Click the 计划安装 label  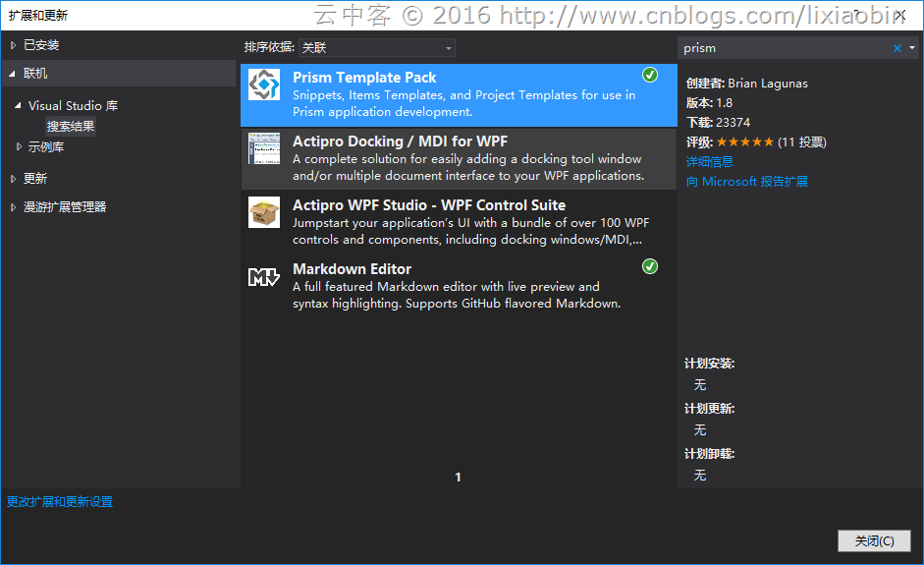tap(710, 364)
